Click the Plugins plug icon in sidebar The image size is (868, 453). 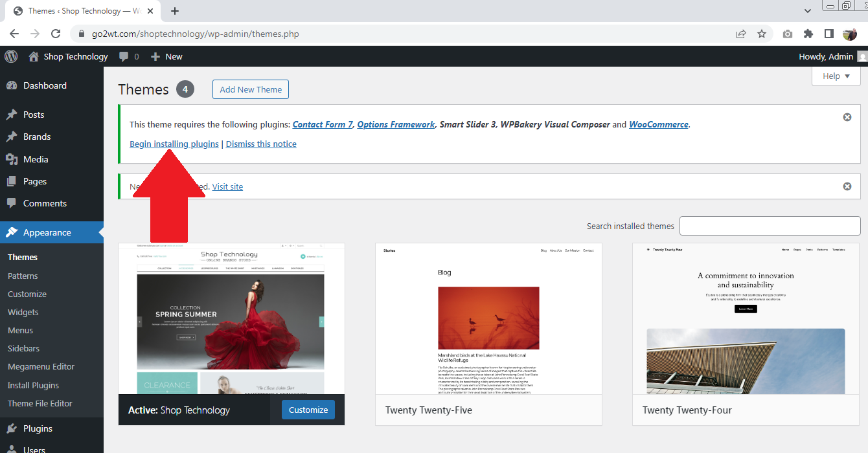point(11,428)
